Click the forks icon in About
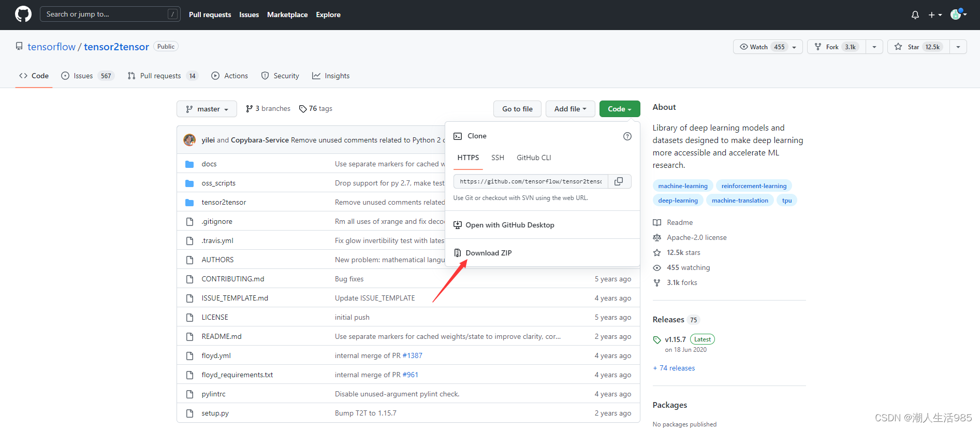 tap(657, 283)
